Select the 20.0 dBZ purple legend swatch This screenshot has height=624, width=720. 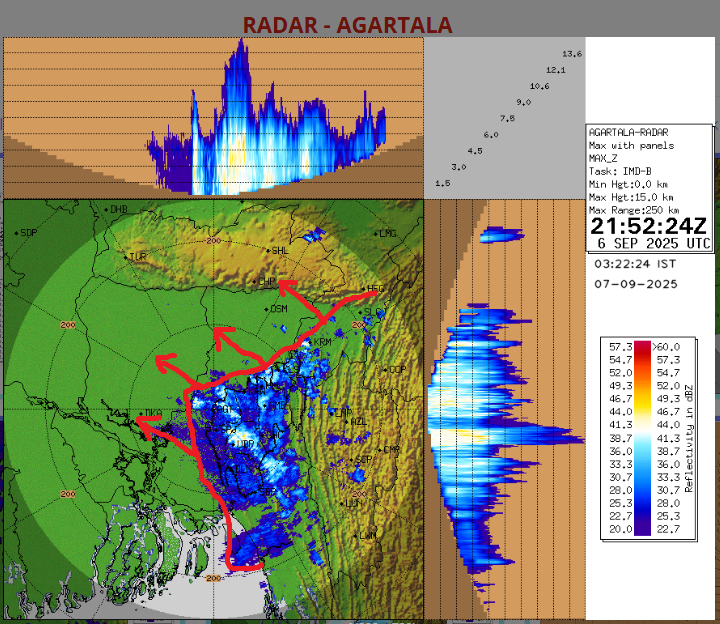point(642,529)
